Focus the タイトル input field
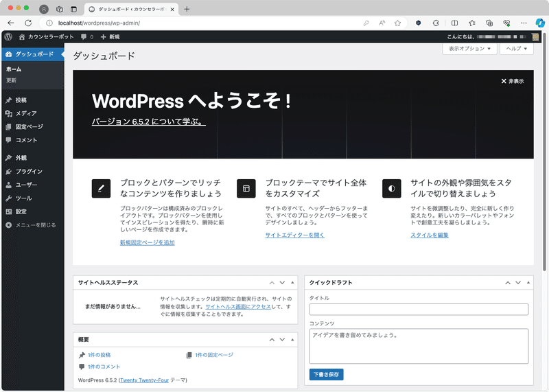The width and height of the screenshot is (549, 392). click(419, 310)
